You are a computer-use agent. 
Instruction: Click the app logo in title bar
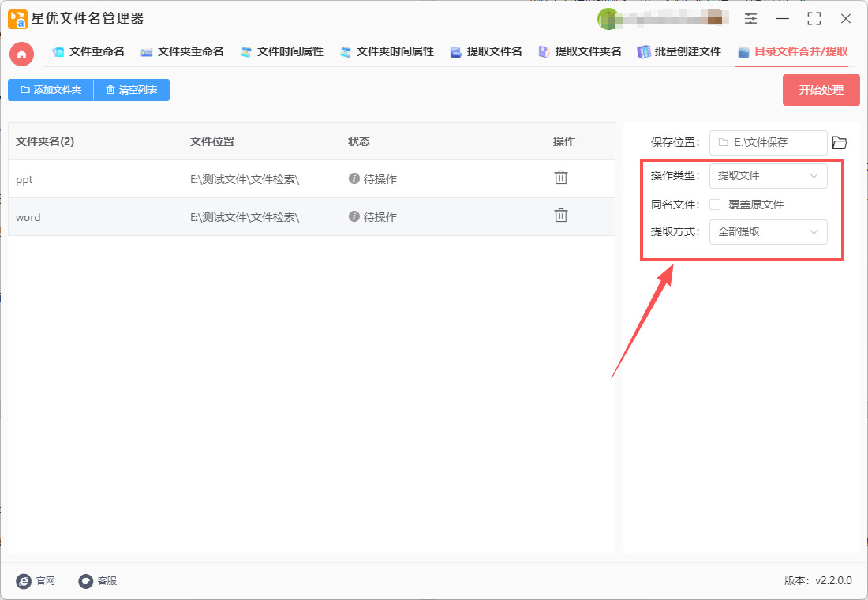click(x=17, y=19)
